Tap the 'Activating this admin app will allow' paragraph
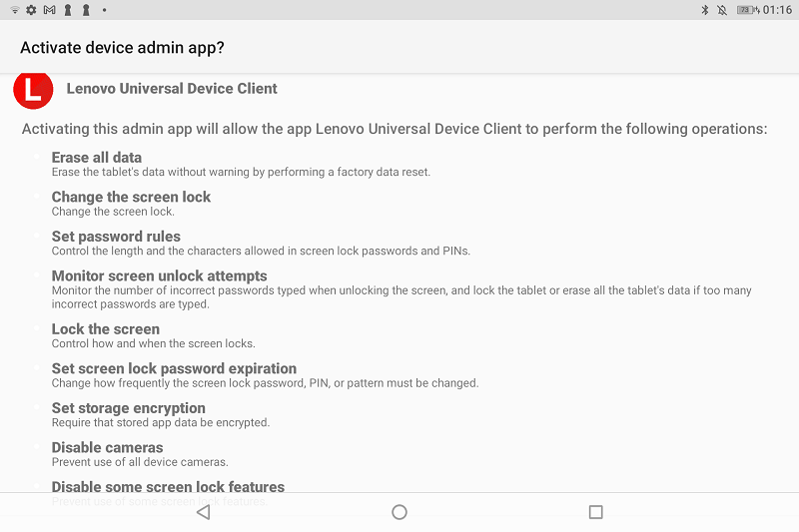This screenshot has height=532, width=799. 395,129
